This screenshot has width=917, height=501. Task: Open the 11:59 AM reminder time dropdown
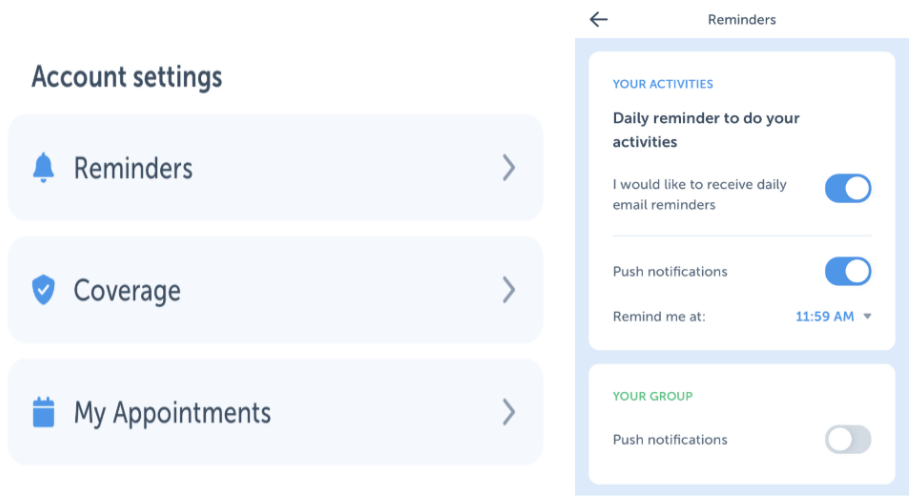[x=824, y=316]
